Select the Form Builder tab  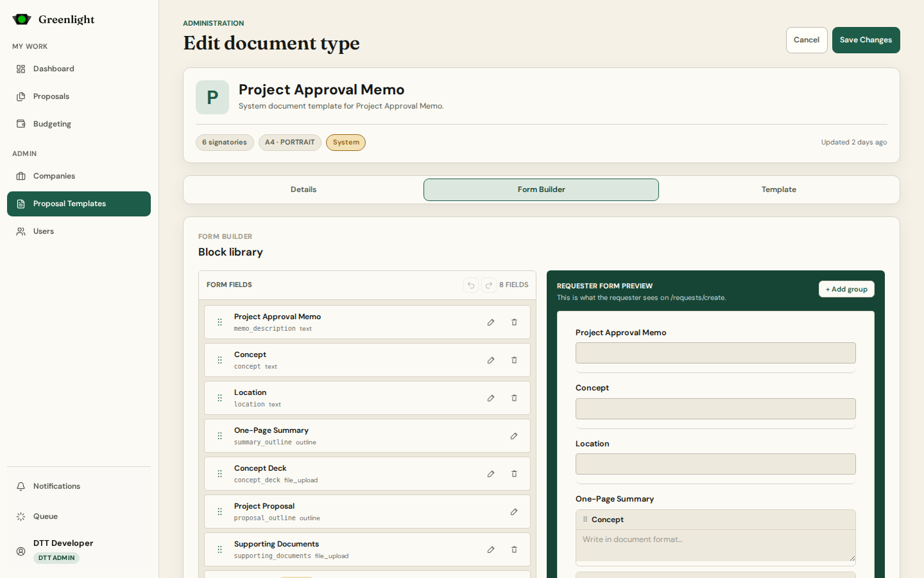coord(541,189)
